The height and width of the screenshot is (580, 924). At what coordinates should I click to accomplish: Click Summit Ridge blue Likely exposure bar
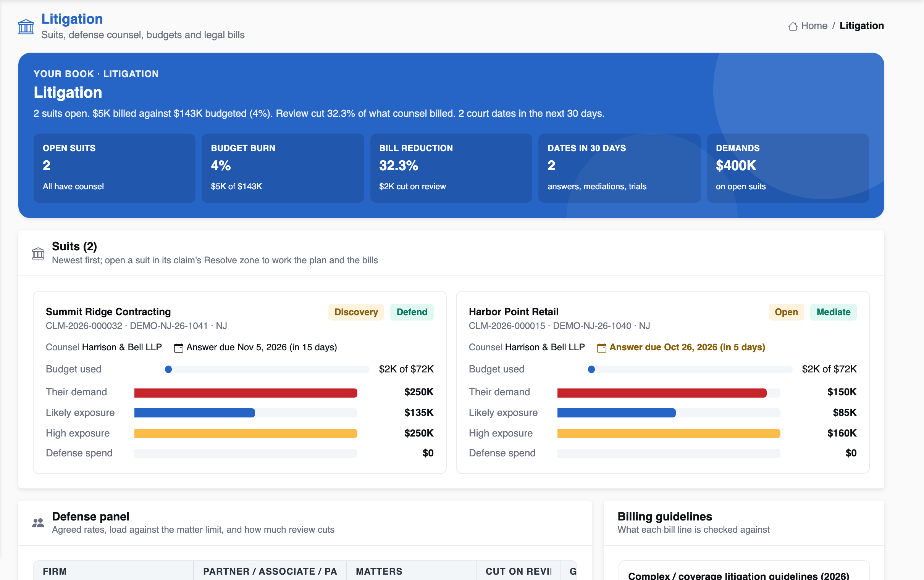click(x=195, y=413)
